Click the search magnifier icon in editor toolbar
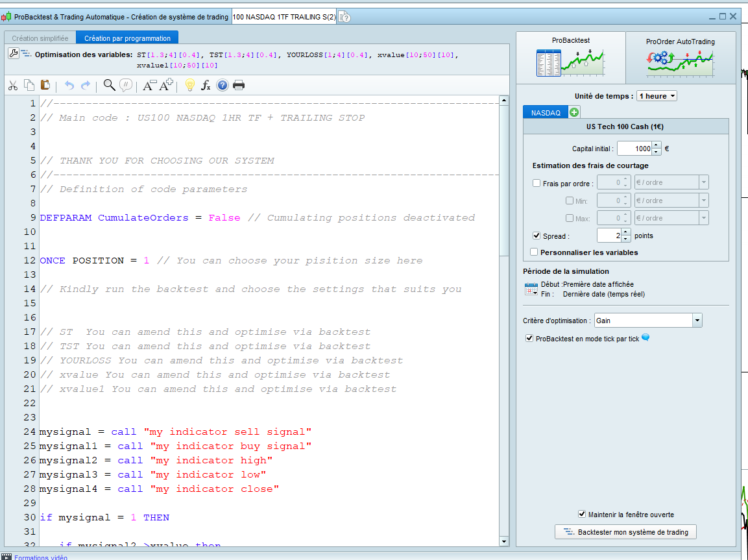This screenshot has width=748, height=560. 110,85
